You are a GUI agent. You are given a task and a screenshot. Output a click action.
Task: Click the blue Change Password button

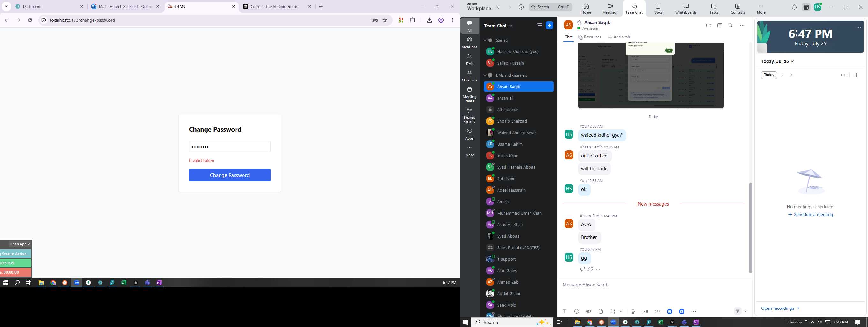click(229, 175)
